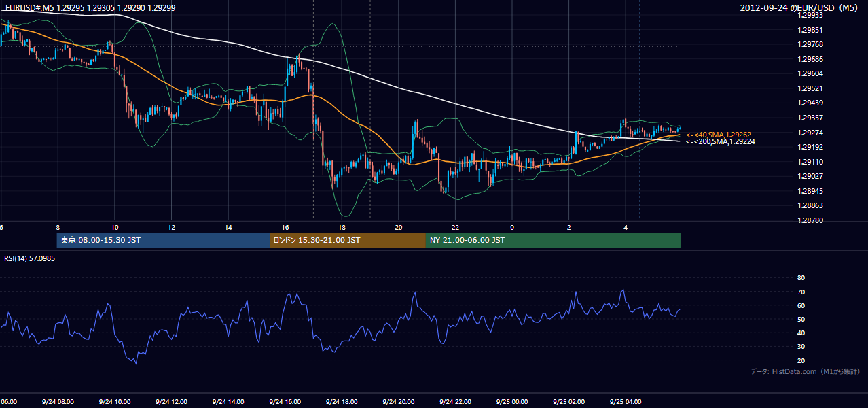Screen dimensions: 868x408
Task: Click hour tick 12 under price chart
Action: click(x=171, y=227)
